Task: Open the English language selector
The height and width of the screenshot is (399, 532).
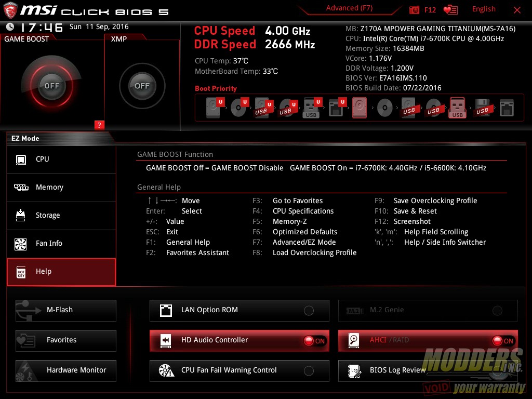Action: (x=484, y=9)
